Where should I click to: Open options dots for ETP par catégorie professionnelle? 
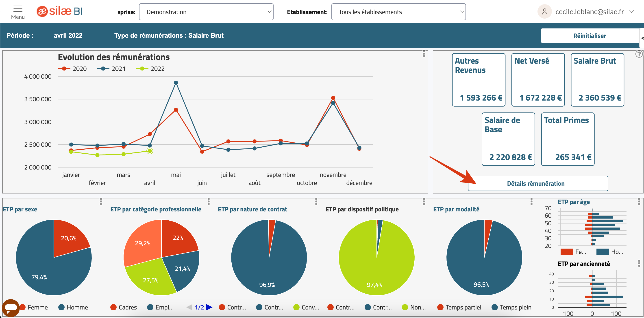[209, 202]
